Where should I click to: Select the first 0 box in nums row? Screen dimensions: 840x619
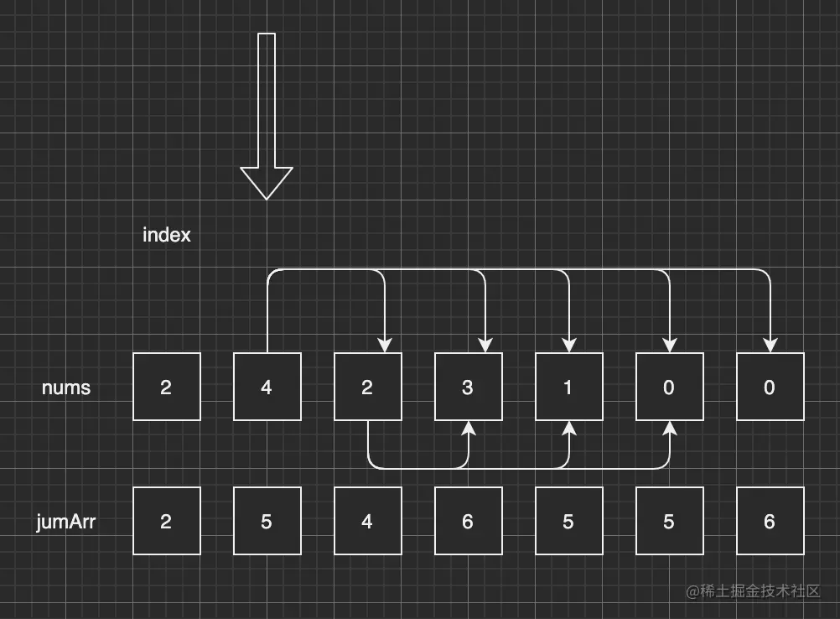pos(669,387)
